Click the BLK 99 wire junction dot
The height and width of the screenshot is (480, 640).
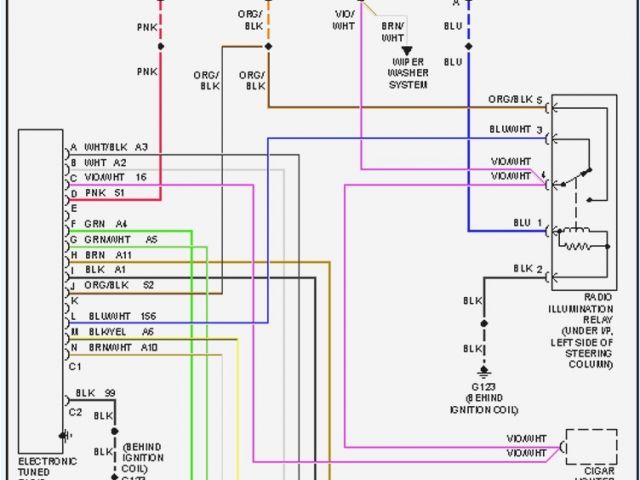tap(116, 402)
